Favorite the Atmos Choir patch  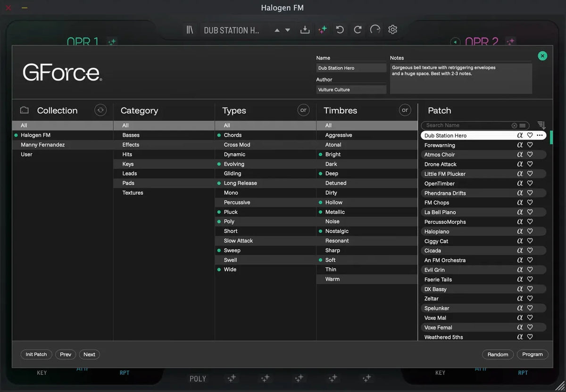pyautogui.click(x=530, y=155)
